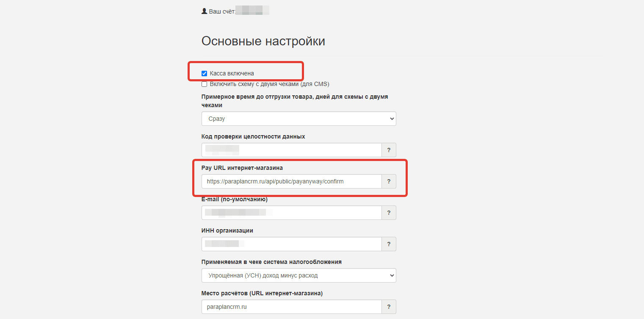This screenshot has width=644, height=319.
Task: Click the 'ИНН организации' field label
Action: [x=227, y=230]
